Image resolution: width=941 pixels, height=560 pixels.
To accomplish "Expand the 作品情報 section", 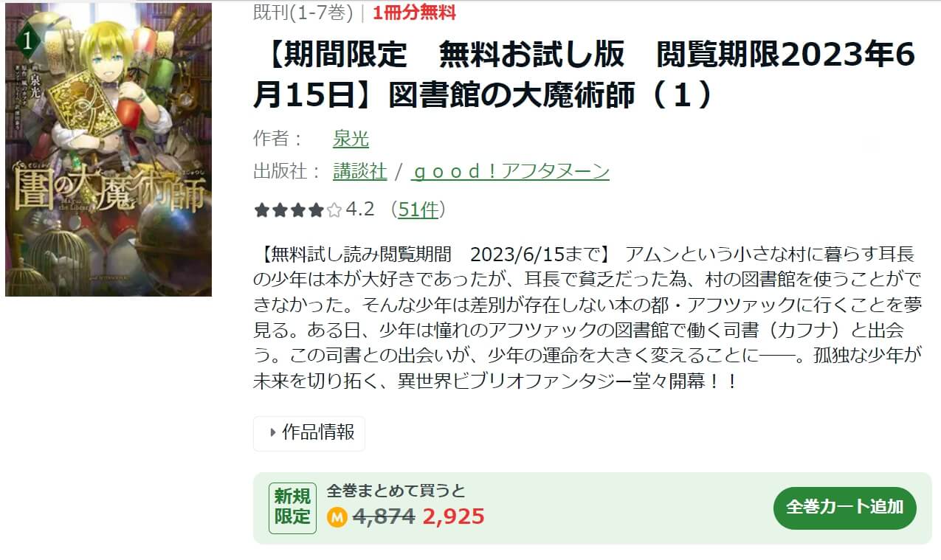I will click(x=309, y=433).
